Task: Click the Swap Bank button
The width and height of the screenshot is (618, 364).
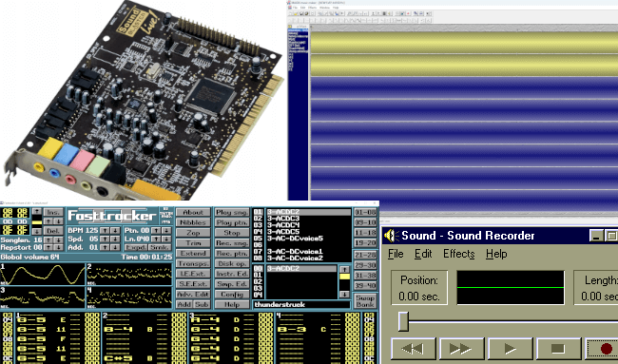Action: (365, 301)
